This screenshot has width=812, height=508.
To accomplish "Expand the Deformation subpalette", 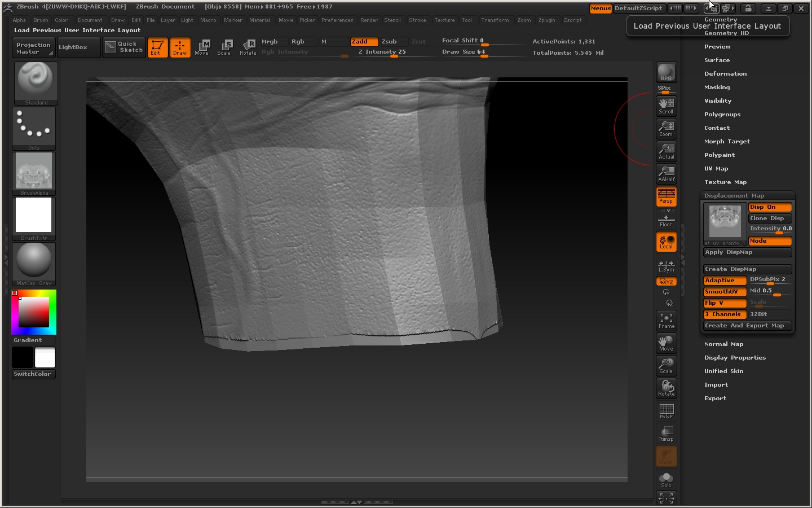I will [x=725, y=74].
